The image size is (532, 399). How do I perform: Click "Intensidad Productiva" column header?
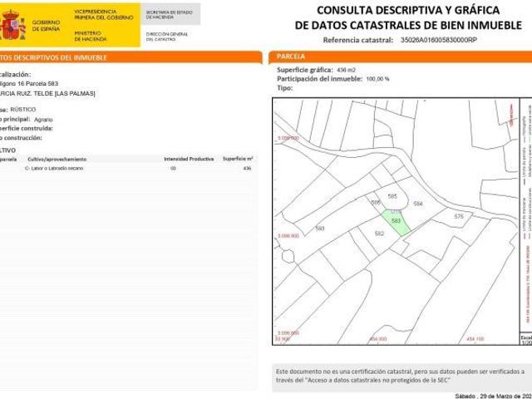[x=189, y=159]
